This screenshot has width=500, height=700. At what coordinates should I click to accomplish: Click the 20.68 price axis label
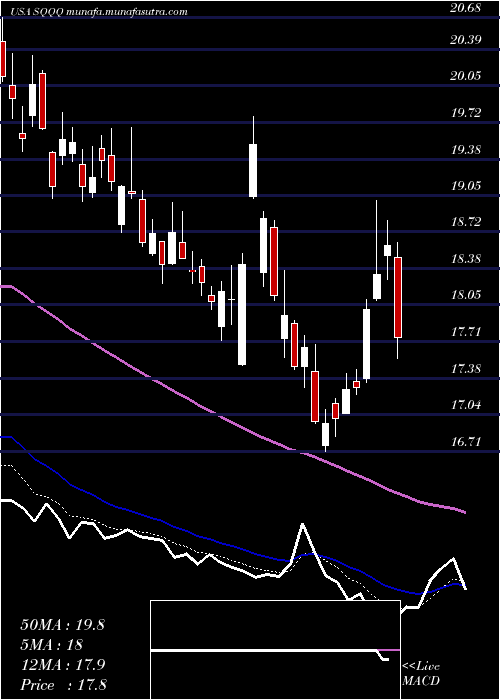pyautogui.click(x=466, y=8)
